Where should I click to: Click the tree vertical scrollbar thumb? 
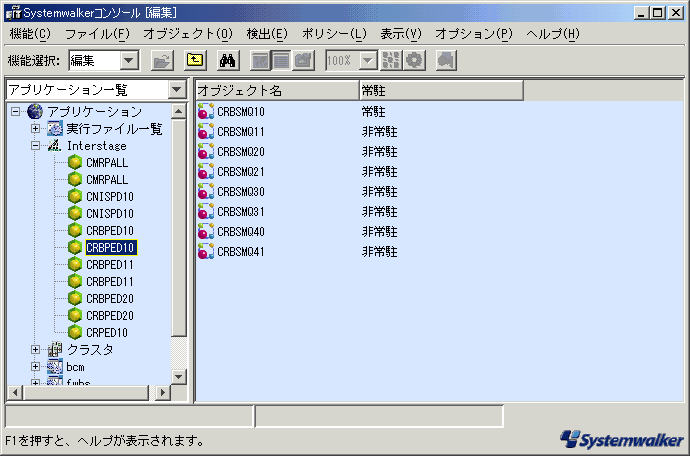pos(179,228)
